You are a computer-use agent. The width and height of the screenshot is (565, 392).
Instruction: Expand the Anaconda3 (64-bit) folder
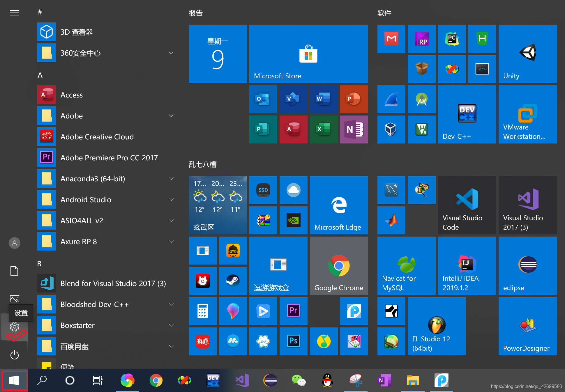tap(107, 179)
